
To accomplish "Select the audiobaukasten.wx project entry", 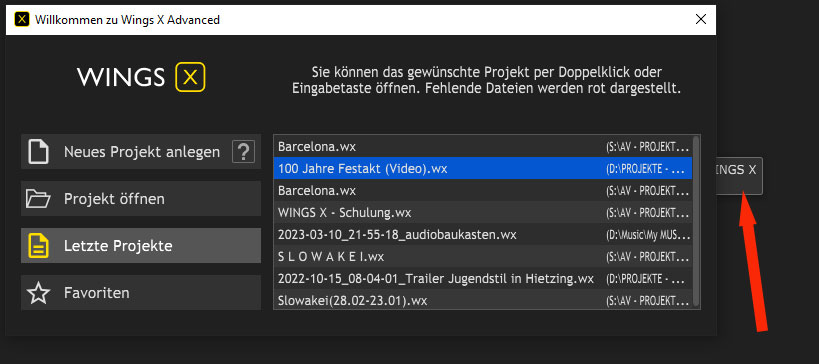I will point(483,234).
